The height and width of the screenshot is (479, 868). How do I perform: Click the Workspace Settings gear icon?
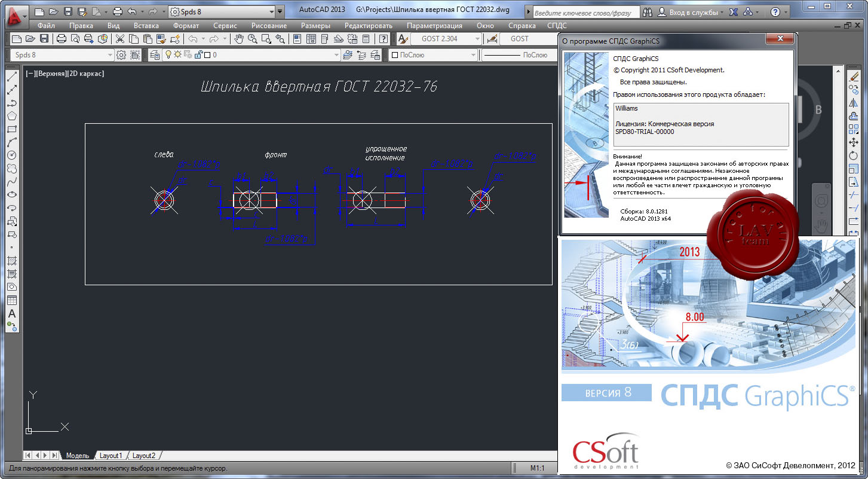click(121, 55)
